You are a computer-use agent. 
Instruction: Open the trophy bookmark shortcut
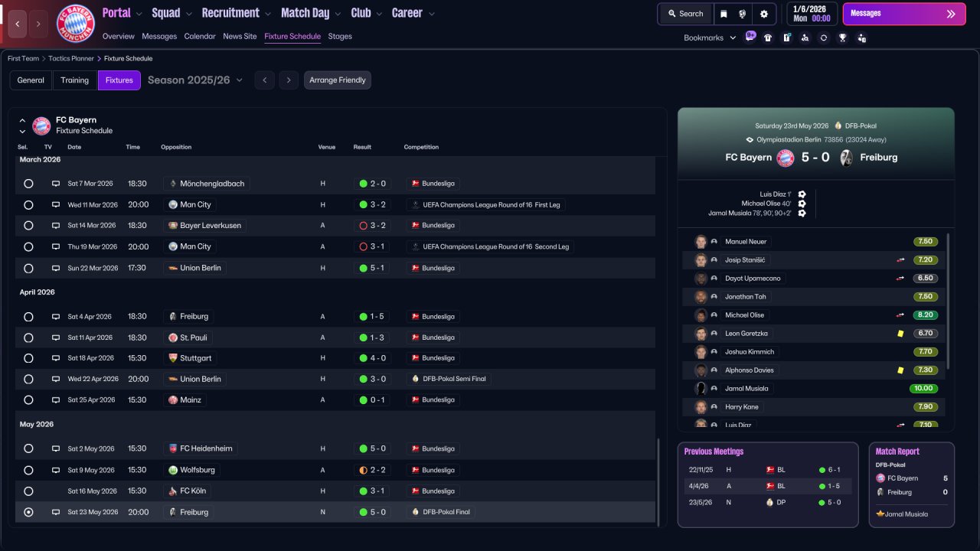coord(842,37)
